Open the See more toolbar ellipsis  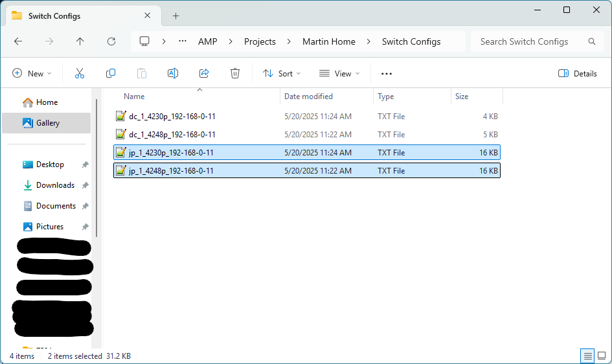(x=387, y=74)
